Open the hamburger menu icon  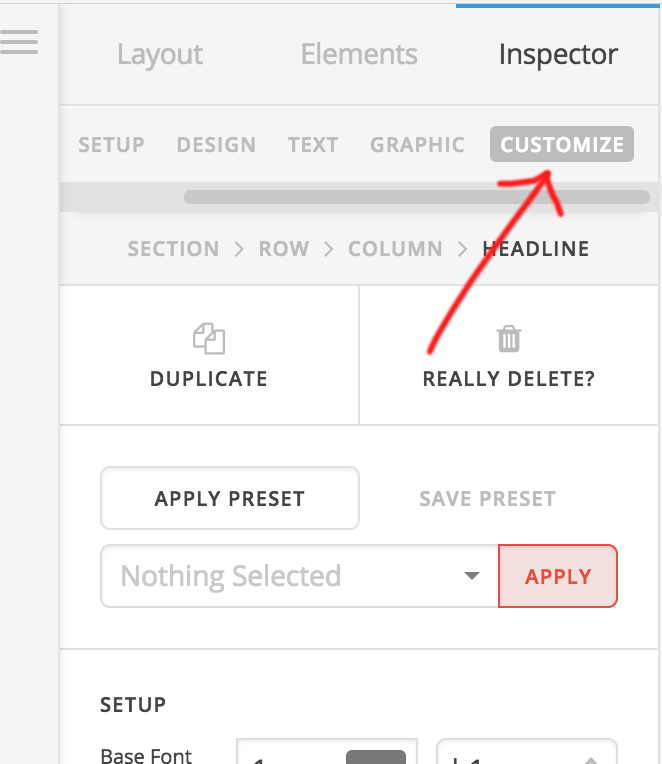click(19, 42)
